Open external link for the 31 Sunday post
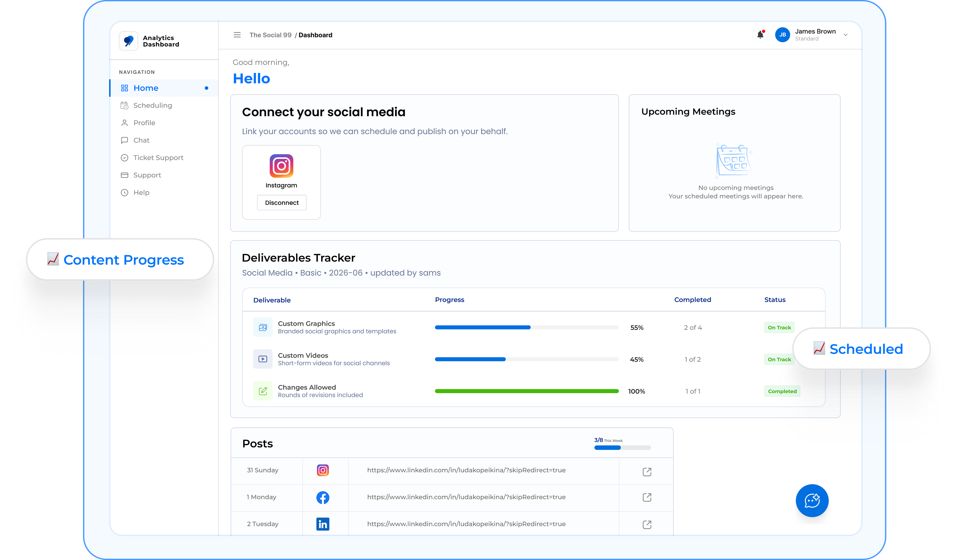Image resolution: width=957 pixels, height=560 pixels. coord(647,472)
